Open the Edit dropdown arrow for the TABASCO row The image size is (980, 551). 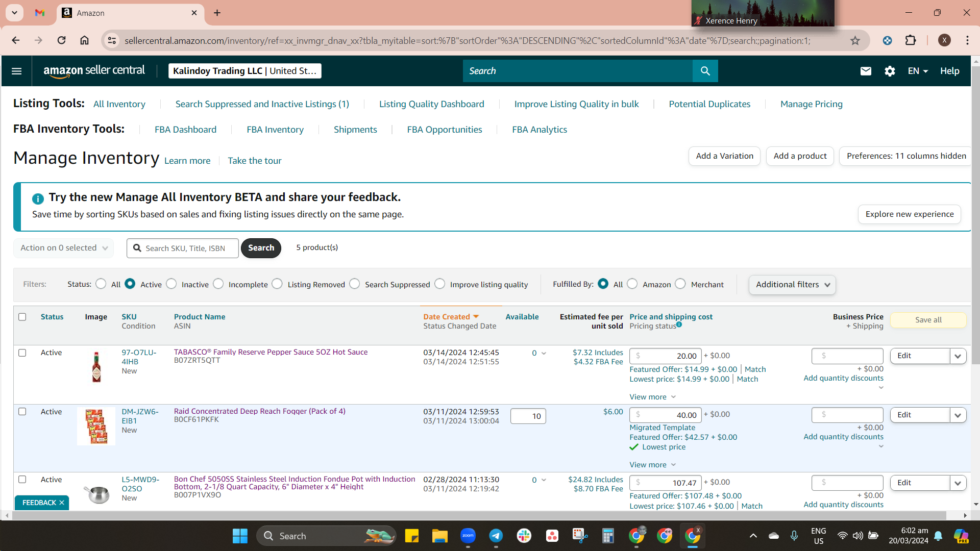point(958,356)
